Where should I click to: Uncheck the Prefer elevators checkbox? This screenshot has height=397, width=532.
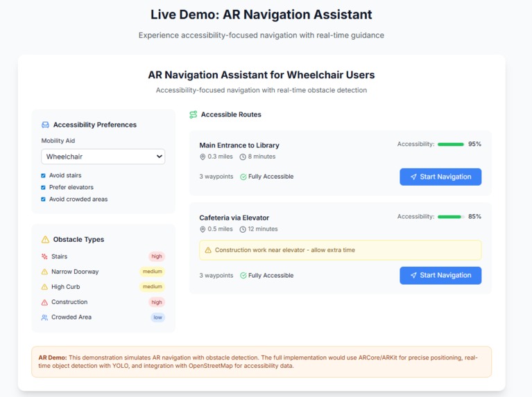coord(43,187)
